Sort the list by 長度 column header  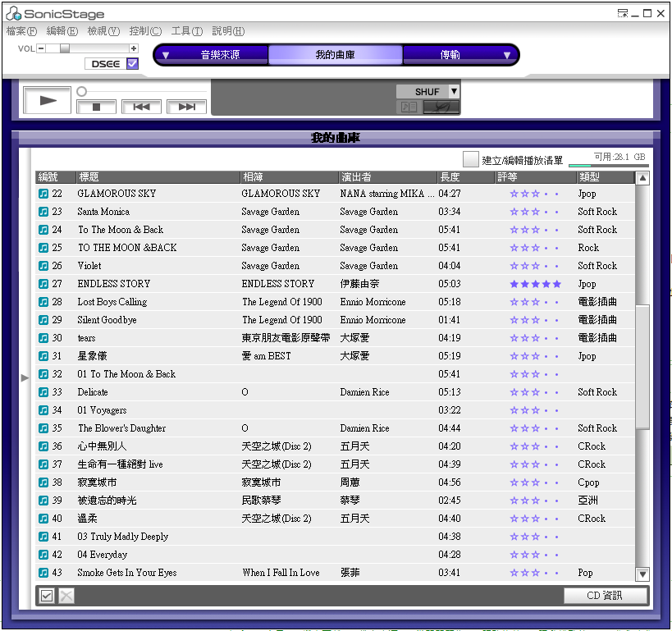465,177
